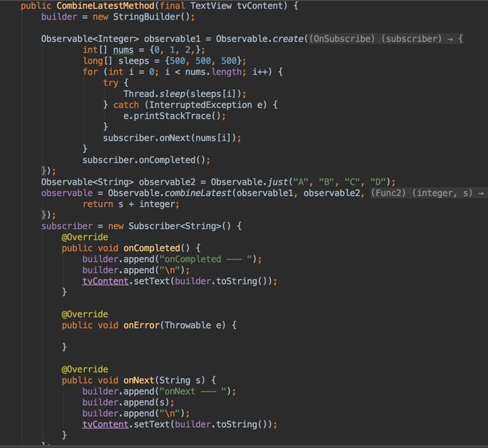The width and height of the screenshot is (488, 448).
Task: Select the "create" method call
Action: tap(288, 39)
